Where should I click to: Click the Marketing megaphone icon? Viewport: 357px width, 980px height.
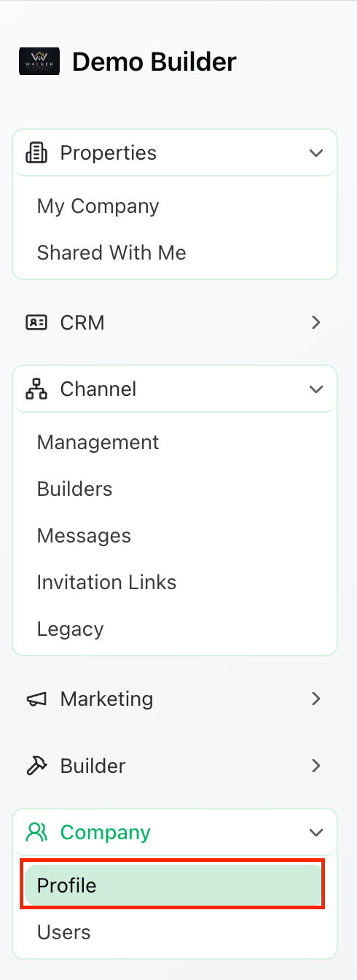tap(36, 699)
